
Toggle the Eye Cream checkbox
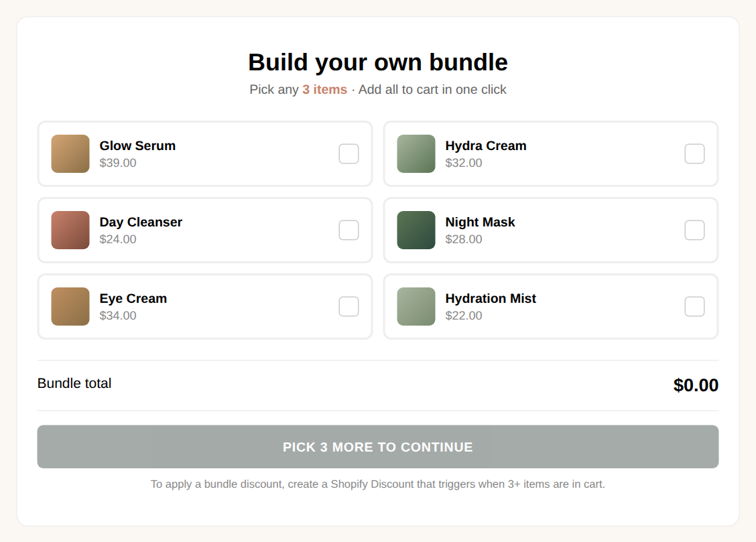349,306
